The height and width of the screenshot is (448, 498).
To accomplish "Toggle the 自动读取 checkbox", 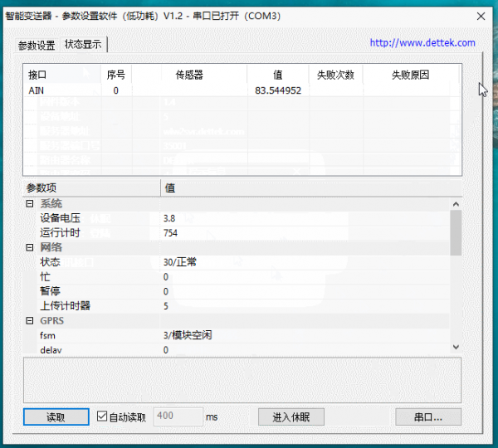I will (x=102, y=416).
